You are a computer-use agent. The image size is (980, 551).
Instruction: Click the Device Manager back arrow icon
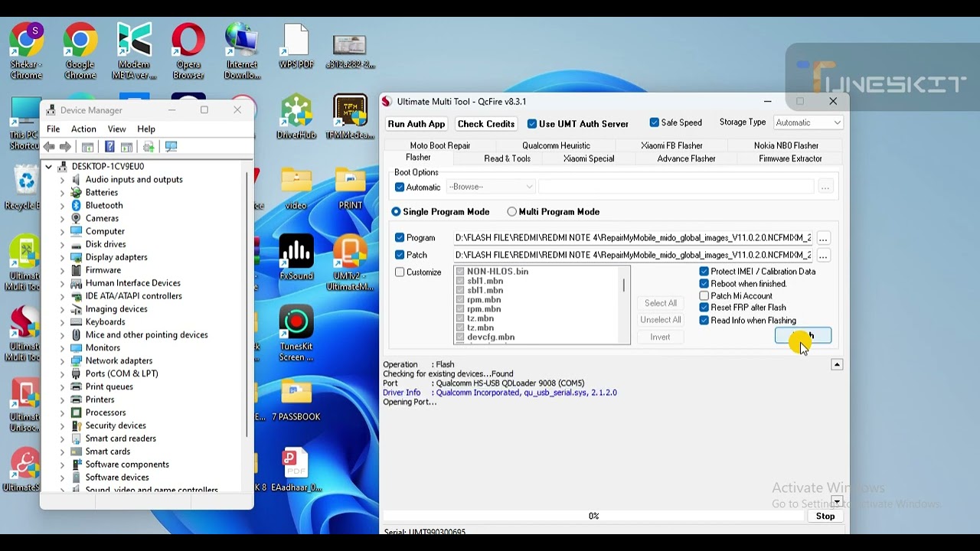coord(50,146)
